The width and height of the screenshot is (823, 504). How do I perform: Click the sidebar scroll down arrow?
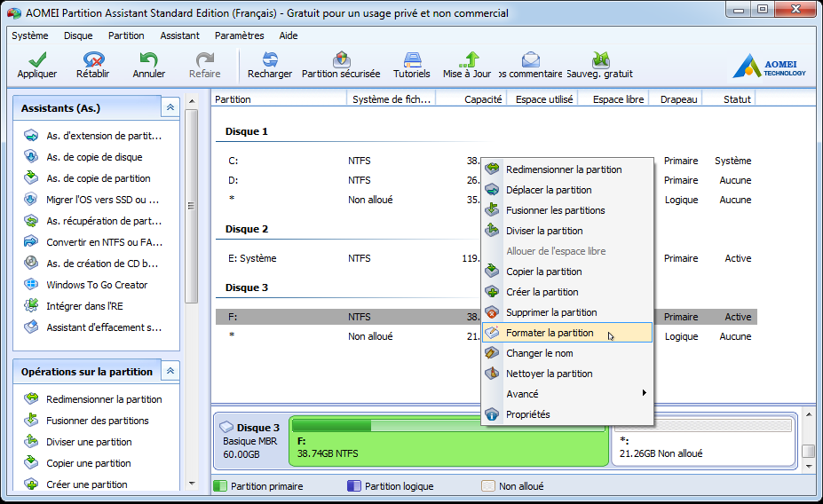pos(192,484)
